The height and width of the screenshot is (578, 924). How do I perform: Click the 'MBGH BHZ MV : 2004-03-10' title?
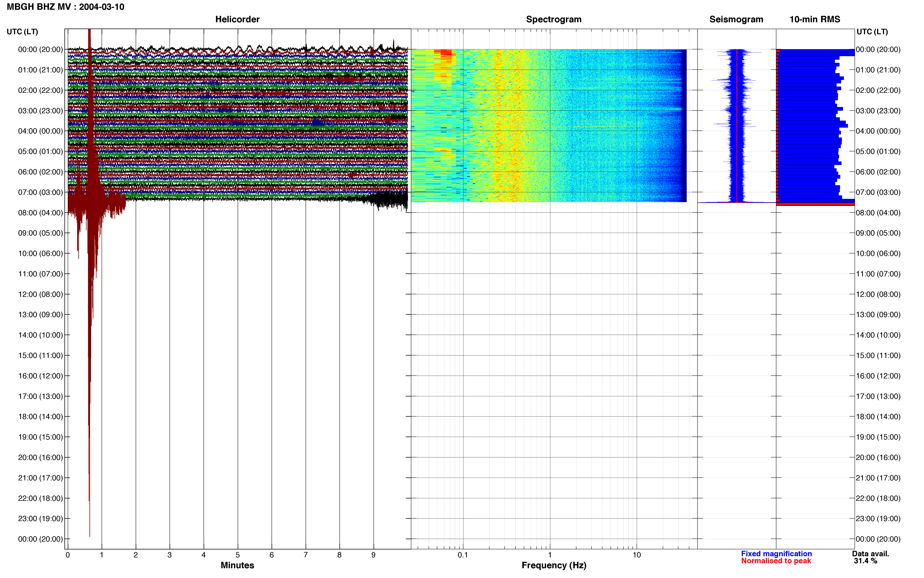(x=65, y=7)
